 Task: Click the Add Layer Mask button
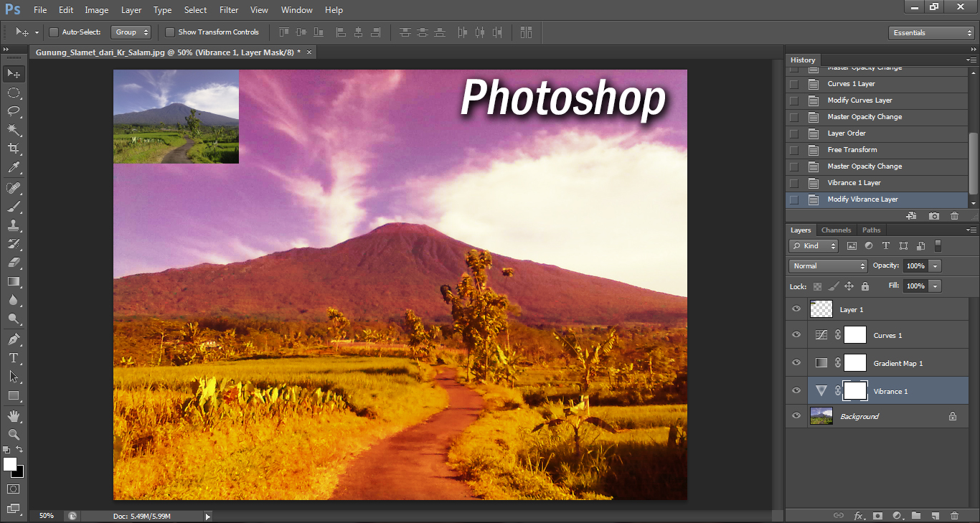coord(877,515)
